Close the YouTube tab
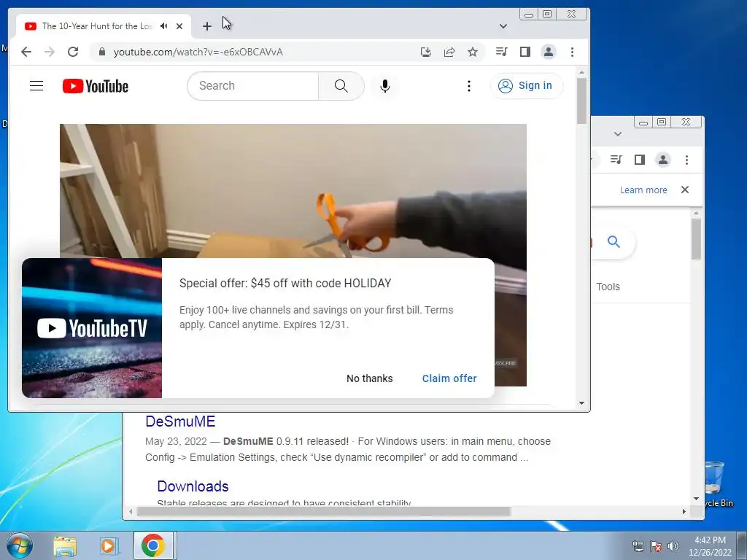This screenshot has height=560, width=747. tap(179, 26)
